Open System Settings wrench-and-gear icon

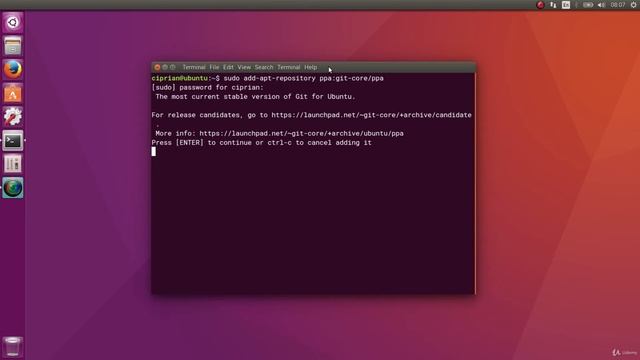[13, 117]
